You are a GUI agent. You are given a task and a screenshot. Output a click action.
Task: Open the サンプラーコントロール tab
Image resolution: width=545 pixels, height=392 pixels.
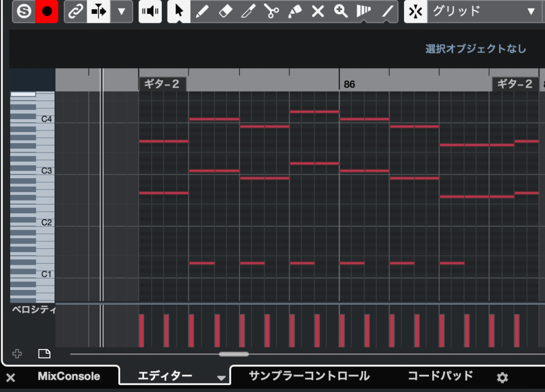[x=309, y=376]
